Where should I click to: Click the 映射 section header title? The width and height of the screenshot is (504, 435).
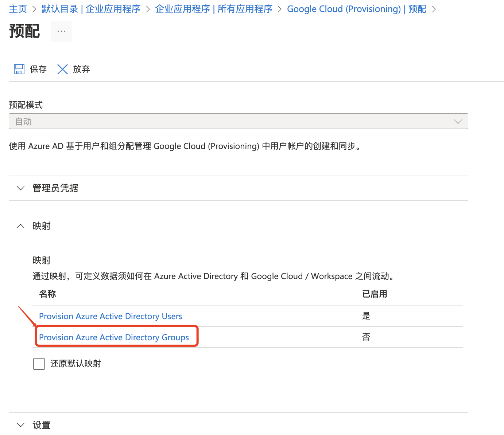tap(42, 226)
